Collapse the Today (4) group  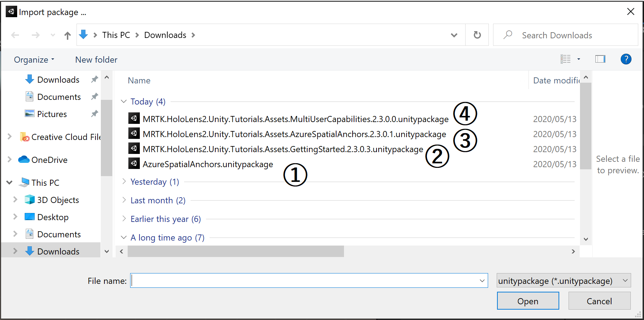(x=124, y=101)
